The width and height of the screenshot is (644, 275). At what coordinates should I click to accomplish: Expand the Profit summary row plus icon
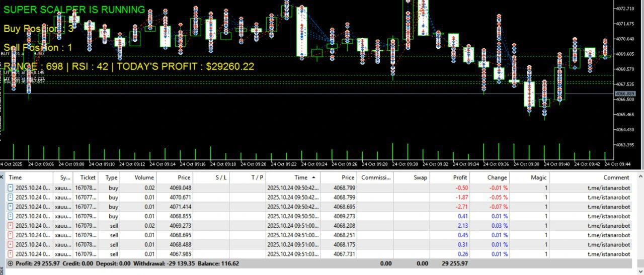click(11, 263)
